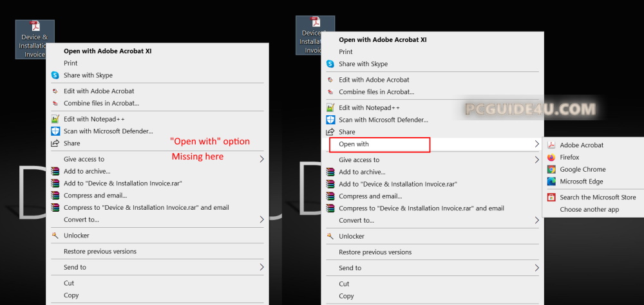The height and width of the screenshot is (305, 644).
Task: Click the Microsoft Edge icon in the submenu
Action: [551, 182]
